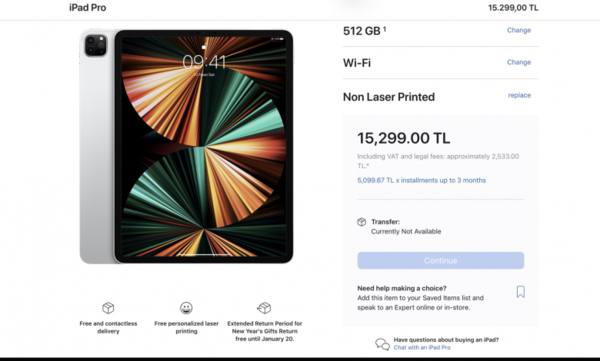Click the free delivery box icon
The height and width of the screenshot is (361, 600).
point(108,308)
